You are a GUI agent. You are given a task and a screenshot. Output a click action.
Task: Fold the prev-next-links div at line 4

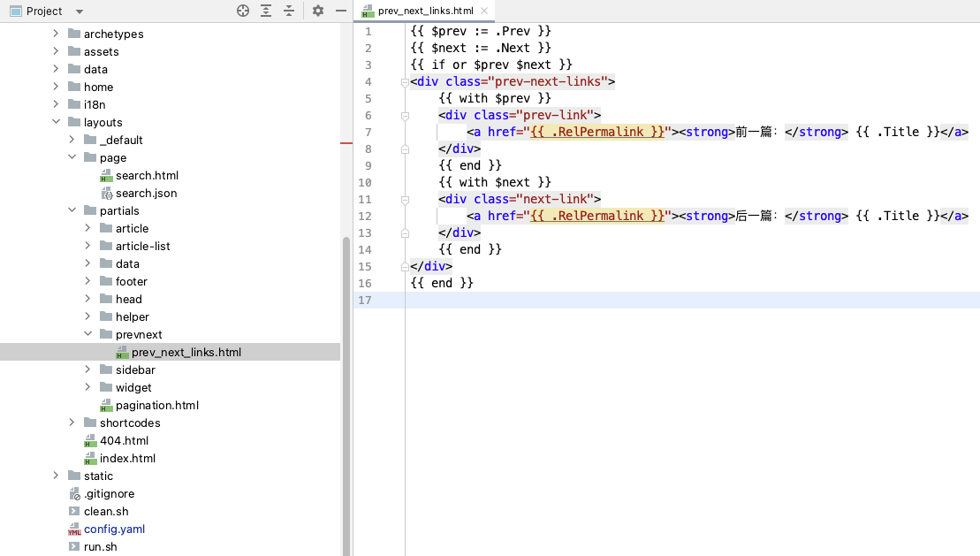(405, 82)
